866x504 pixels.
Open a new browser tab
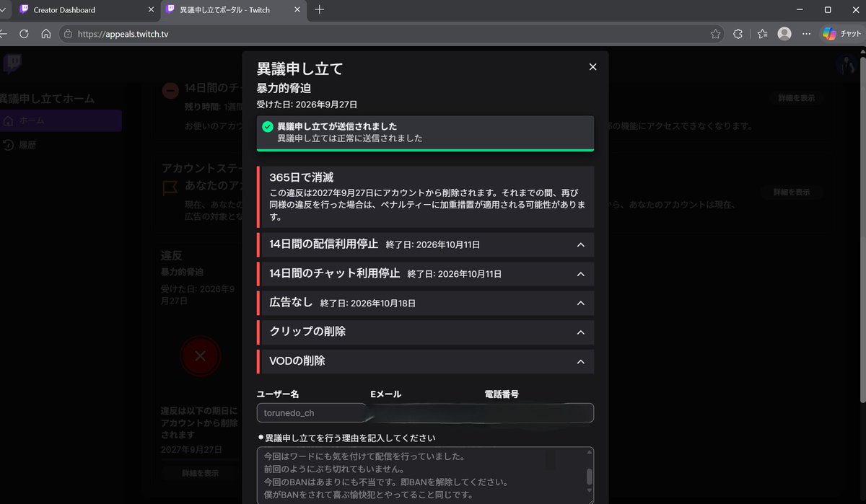coord(320,10)
